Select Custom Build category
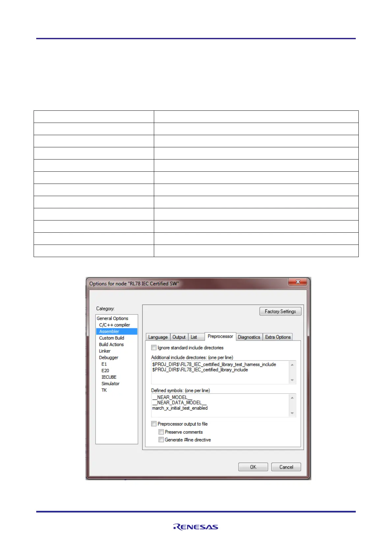Viewport: 392px width, 555px height. 111,338
